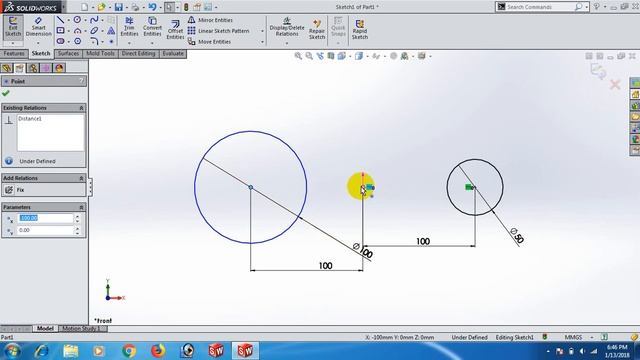Click the green checkmark to accept Point
Screen dimensions: 640x360
click(x=6, y=93)
